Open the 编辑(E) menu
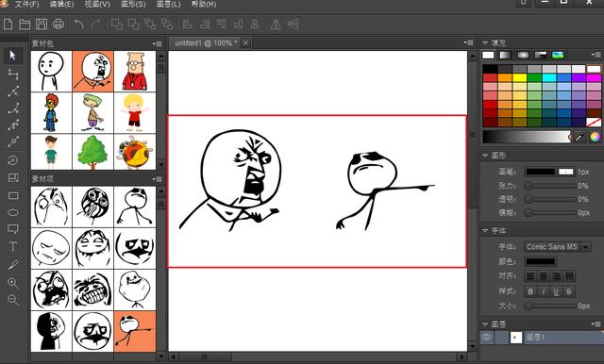Screen dimensions: 604x364 [61, 4]
